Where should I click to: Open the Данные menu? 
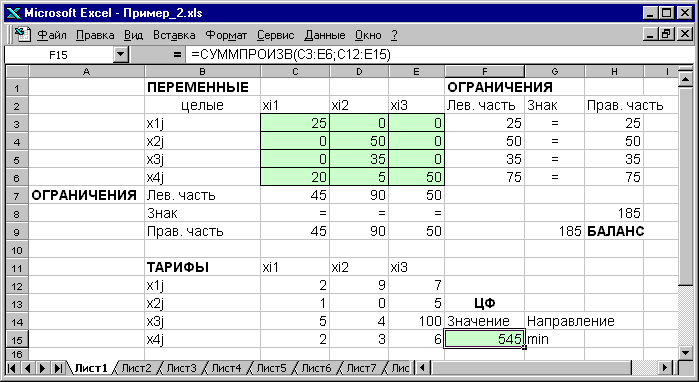click(325, 35)
